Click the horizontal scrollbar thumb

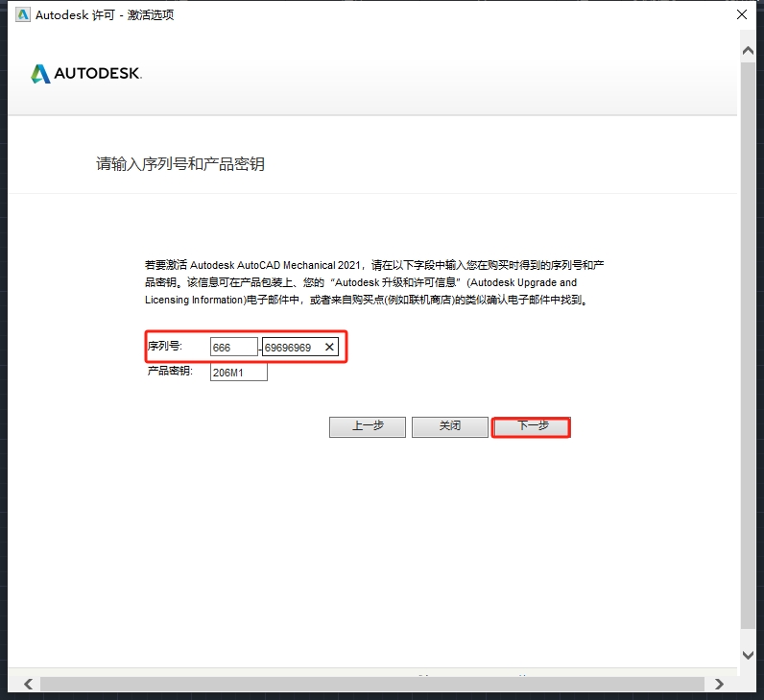coord(372,684)
